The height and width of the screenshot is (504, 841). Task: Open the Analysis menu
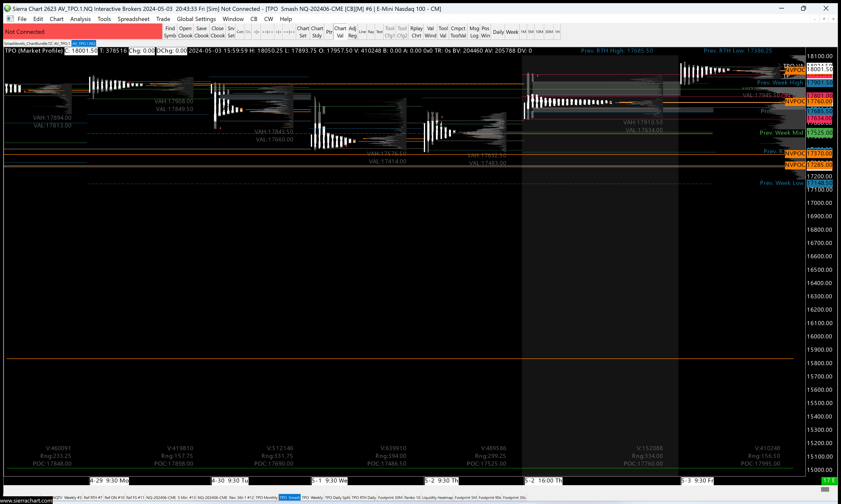(x=80, y=19)
